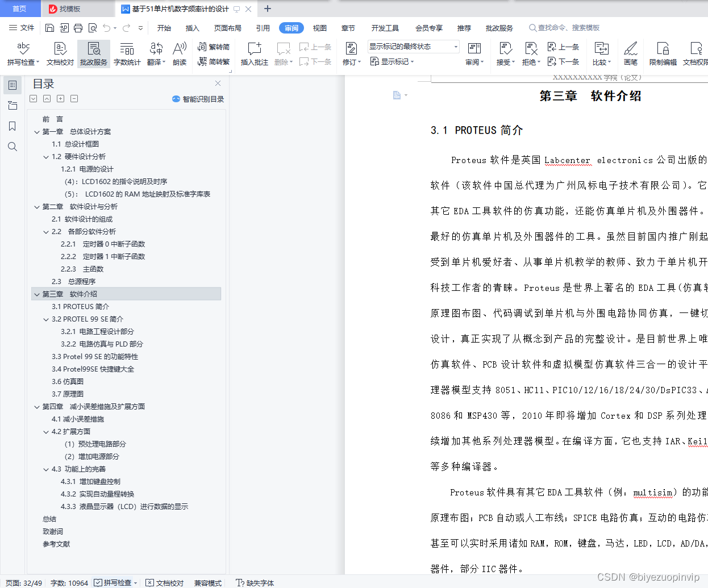
Task: Click 接受 to accept change
Action: pos(506,54)
